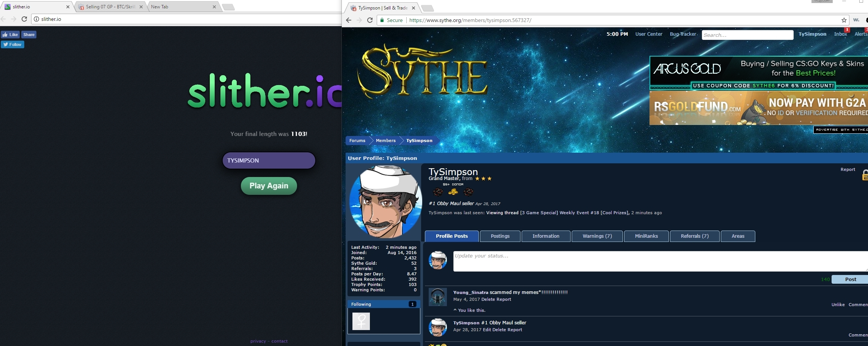Click Young_Sinatra headphones avatar

[437, 297]
